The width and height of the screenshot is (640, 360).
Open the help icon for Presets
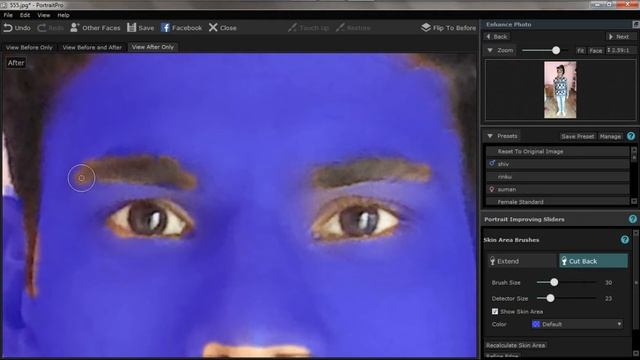tap(631, 136)
